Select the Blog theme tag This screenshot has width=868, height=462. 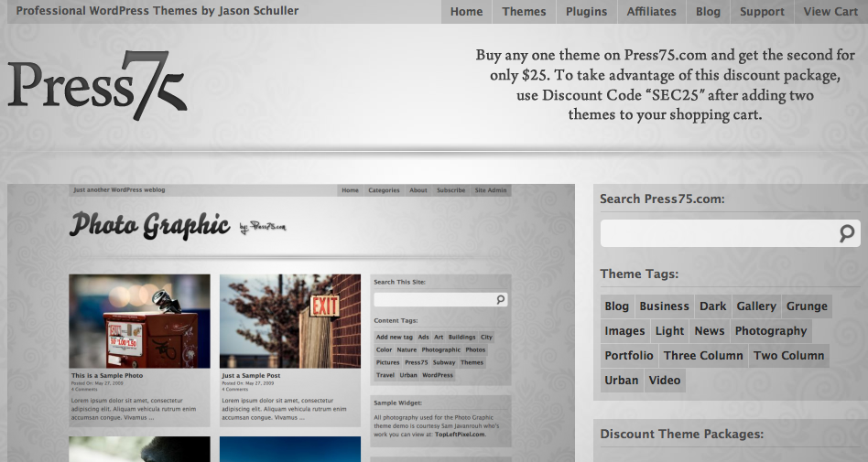617,306
